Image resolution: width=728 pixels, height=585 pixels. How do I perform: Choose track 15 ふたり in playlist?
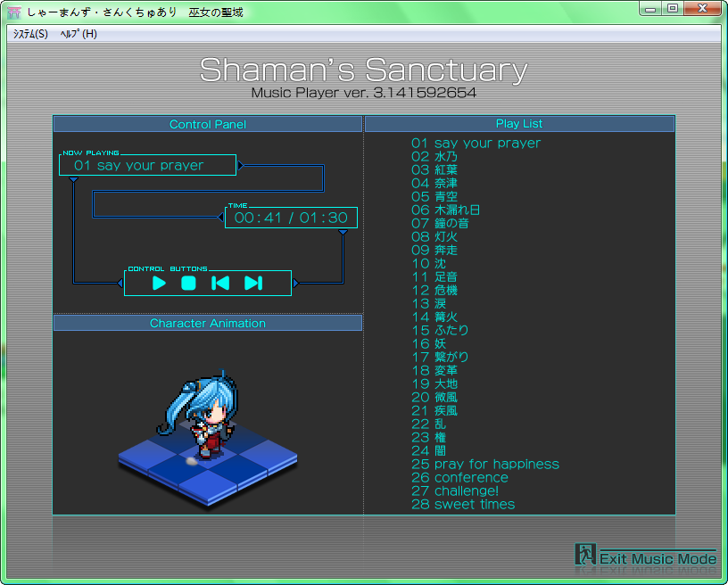click(x=439, y=330)
